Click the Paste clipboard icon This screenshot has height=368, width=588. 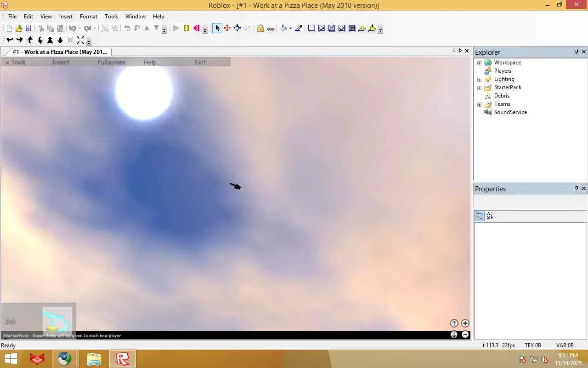60,29
